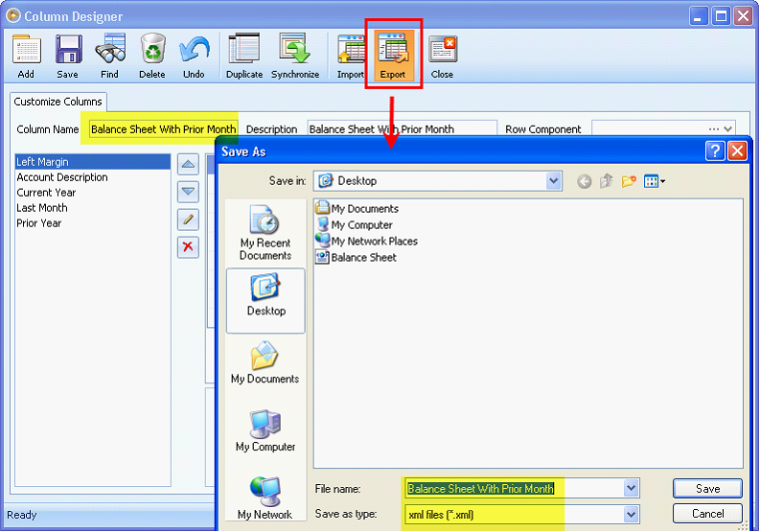This screenshot has width=760, height=532.
Task: Expand the Save as type dropdown arrow
Action: click(631, 514)
